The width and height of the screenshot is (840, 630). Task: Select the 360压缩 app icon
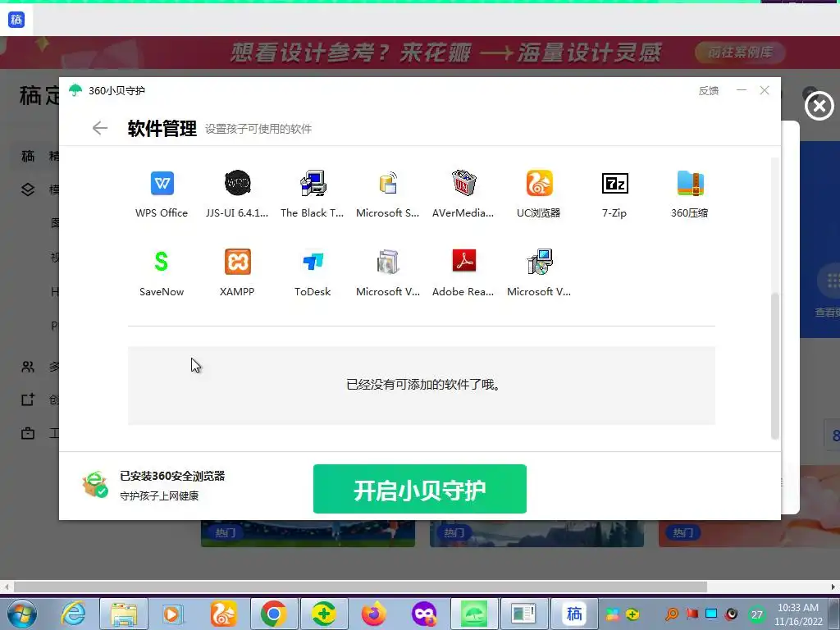coord(690,183)
